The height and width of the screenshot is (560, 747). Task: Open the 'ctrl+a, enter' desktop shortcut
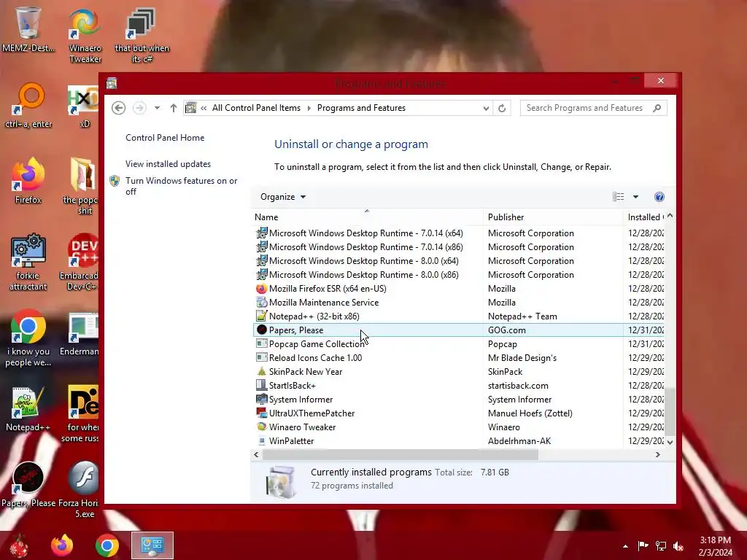28,105
